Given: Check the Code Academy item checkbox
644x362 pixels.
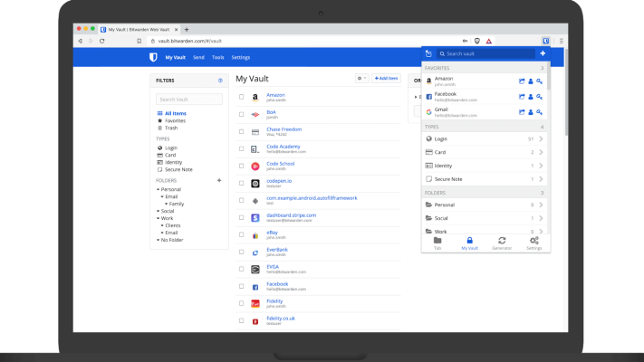Looking at the screenshot, I should pos(242,148).
